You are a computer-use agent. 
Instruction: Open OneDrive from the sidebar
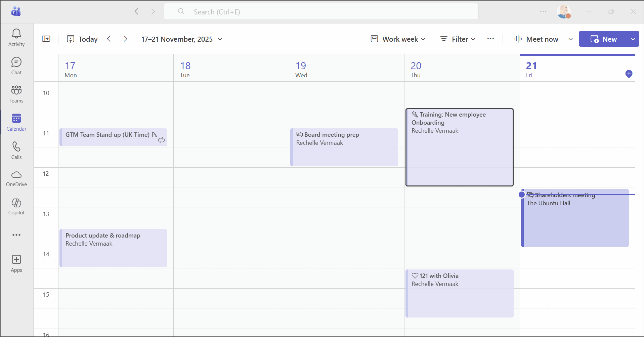point(16,178)
